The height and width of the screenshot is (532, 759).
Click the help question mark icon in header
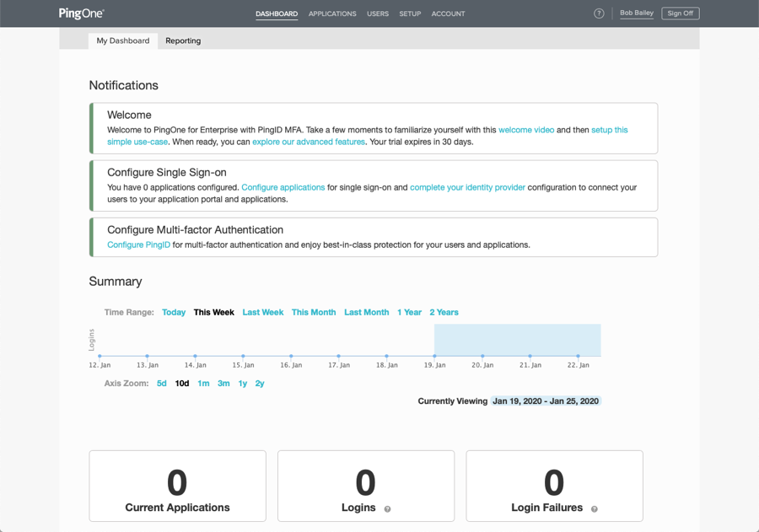599,13
